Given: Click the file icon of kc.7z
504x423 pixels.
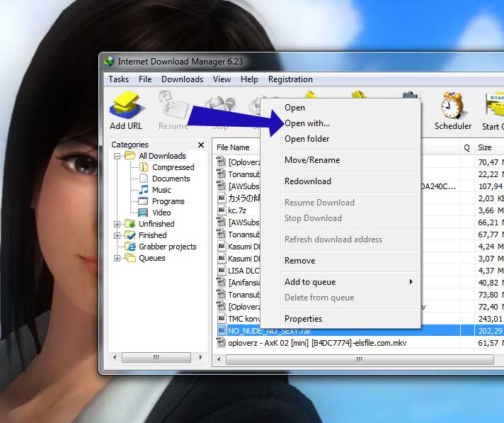Looking at the screenshot, I should click(x=221, y=210).
